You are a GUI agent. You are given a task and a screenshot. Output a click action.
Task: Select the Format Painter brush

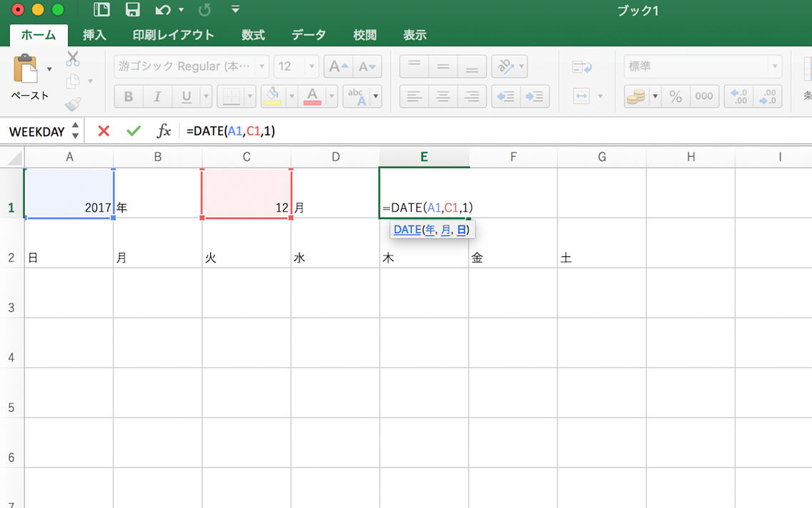pos(71,104)
